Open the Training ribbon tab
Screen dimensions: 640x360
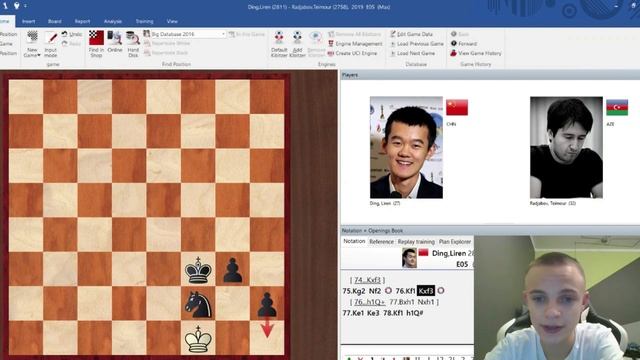pyautogui.click(x=144, y=21)
